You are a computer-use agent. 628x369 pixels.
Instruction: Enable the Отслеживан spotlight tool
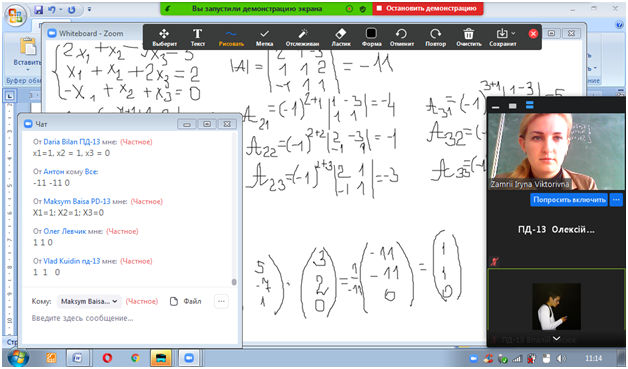pos(302,37)
